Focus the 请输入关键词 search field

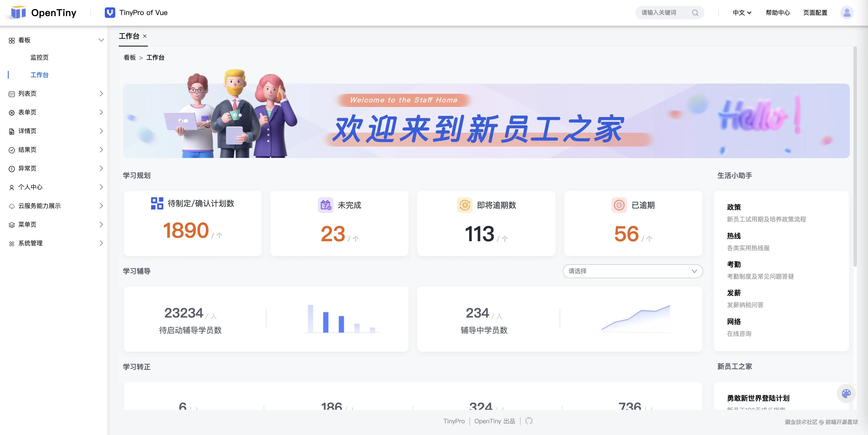coord(662,13)
